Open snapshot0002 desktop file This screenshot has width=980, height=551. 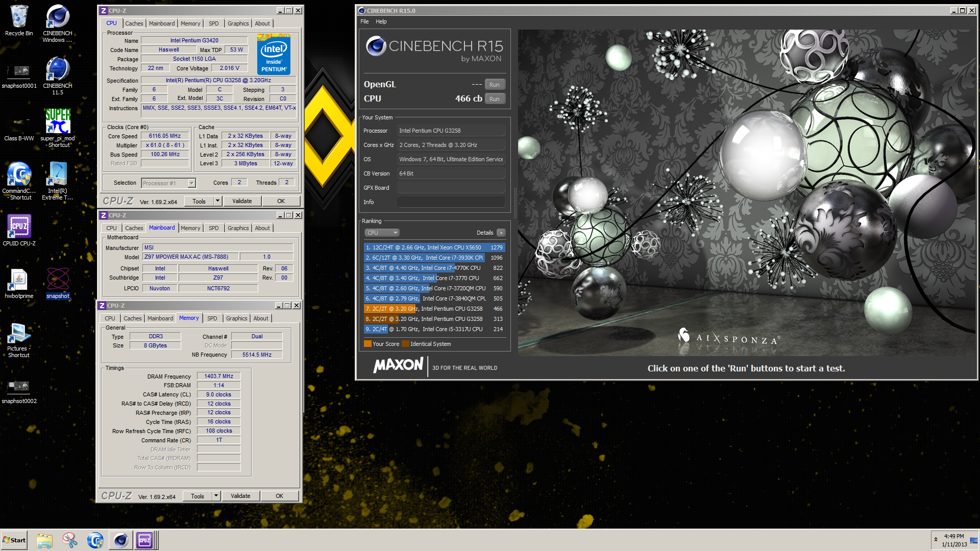pos(19,391)
